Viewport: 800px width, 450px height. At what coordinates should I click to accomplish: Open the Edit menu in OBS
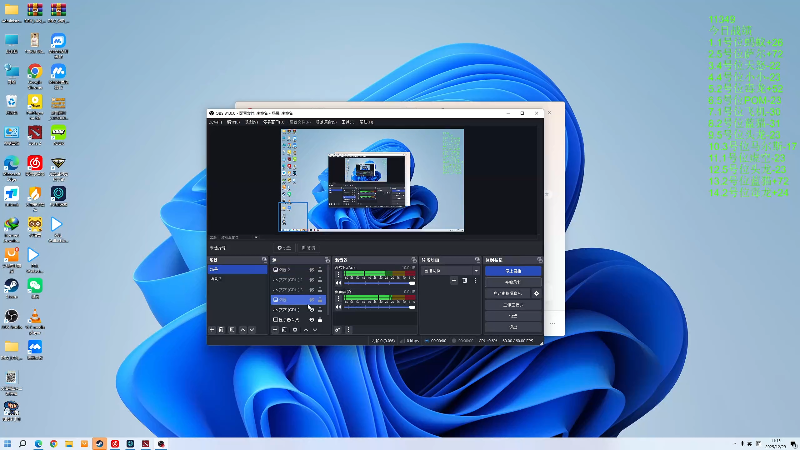tap(233, 122)
